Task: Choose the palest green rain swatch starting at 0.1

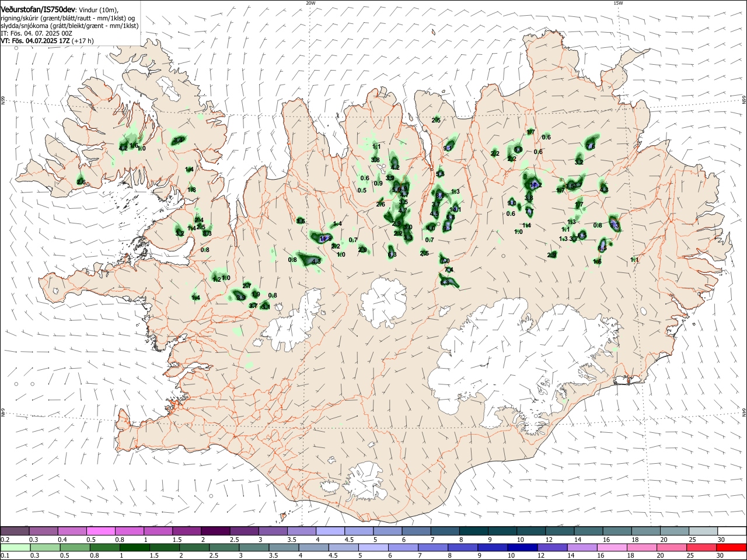Action: (15, 547)
